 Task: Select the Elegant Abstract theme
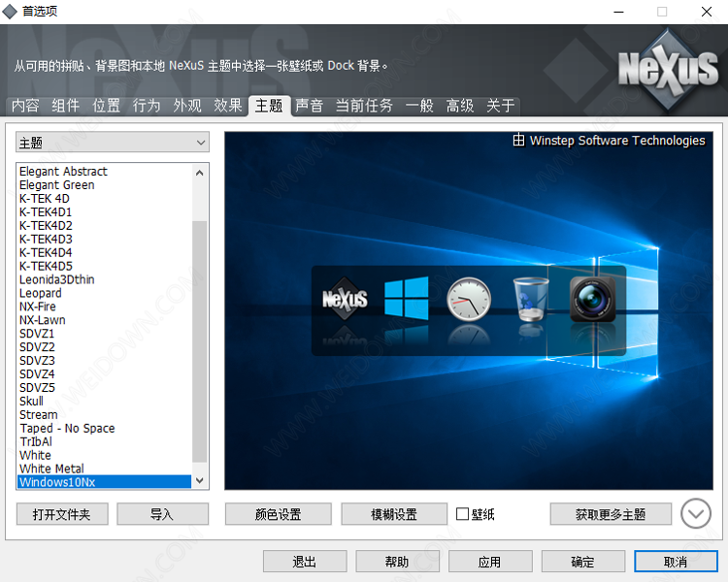click(x=104, y=172)
